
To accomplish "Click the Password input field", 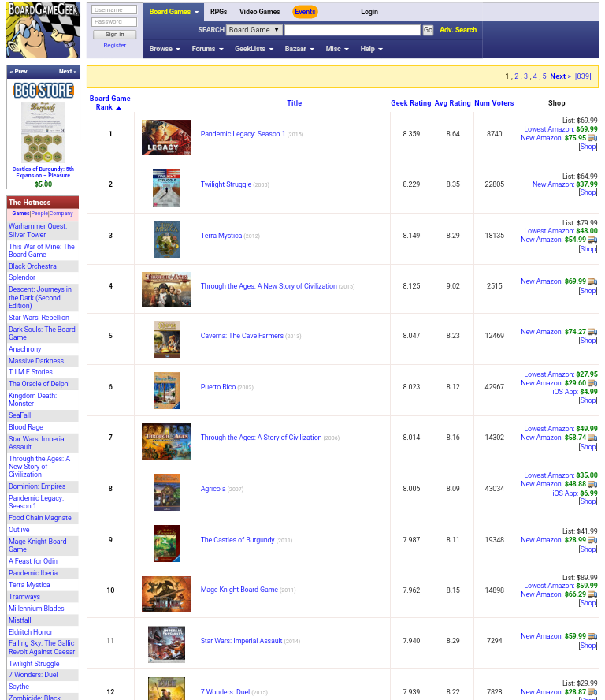I will (114, 22).
